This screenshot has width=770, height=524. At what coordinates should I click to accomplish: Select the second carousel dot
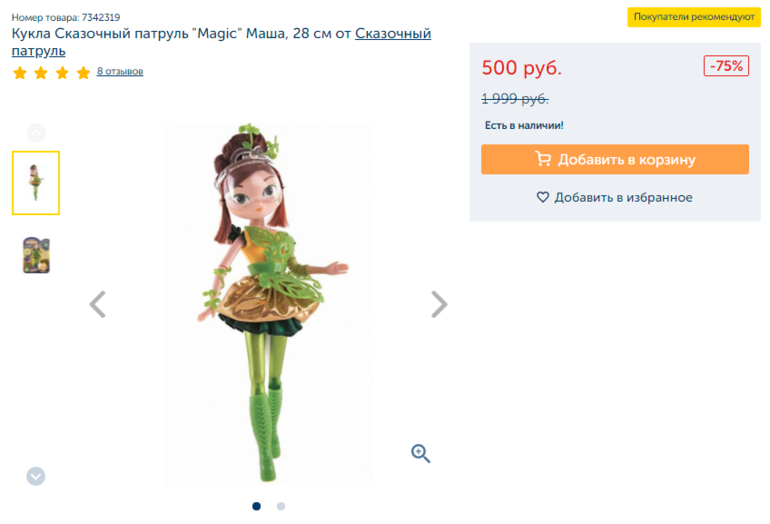coord(281,506)
